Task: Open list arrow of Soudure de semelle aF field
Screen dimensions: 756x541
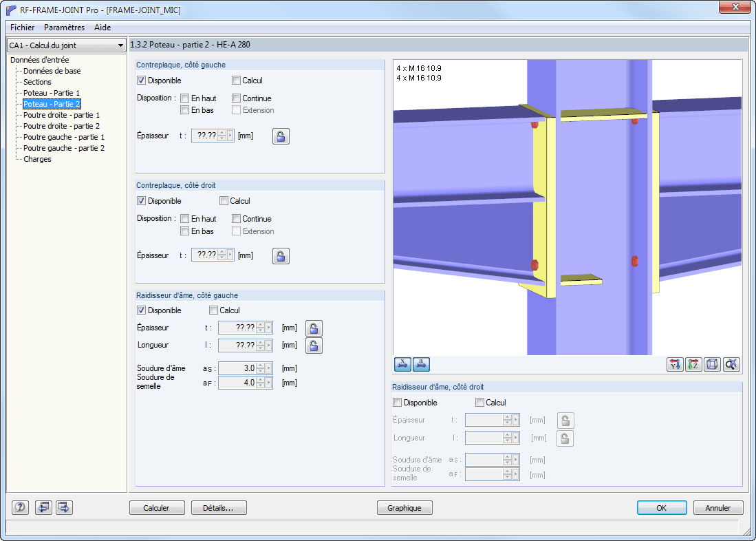Action: point(269,383)
